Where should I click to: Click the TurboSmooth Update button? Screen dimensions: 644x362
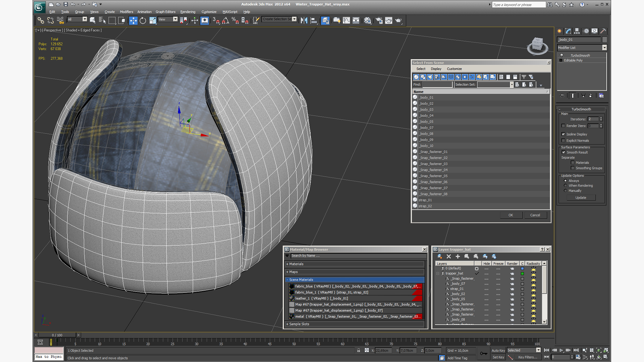coord(581,197)
